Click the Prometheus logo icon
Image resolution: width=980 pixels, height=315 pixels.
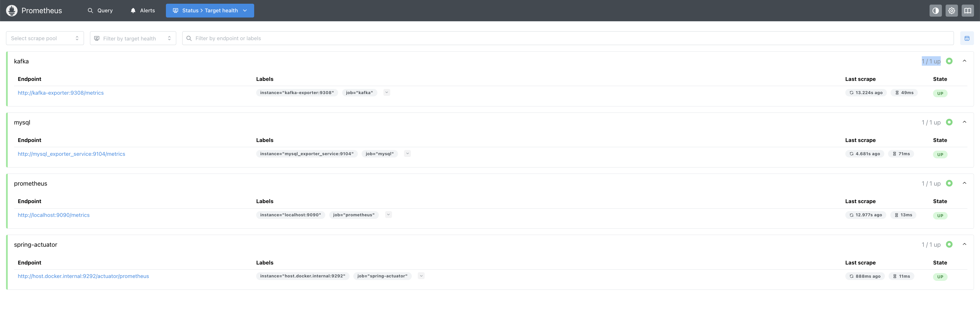click(12, 11)
